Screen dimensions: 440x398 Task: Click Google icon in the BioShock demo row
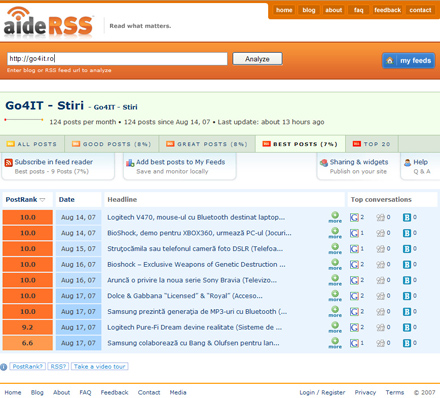pyautogui.click(x=354, y=233)
